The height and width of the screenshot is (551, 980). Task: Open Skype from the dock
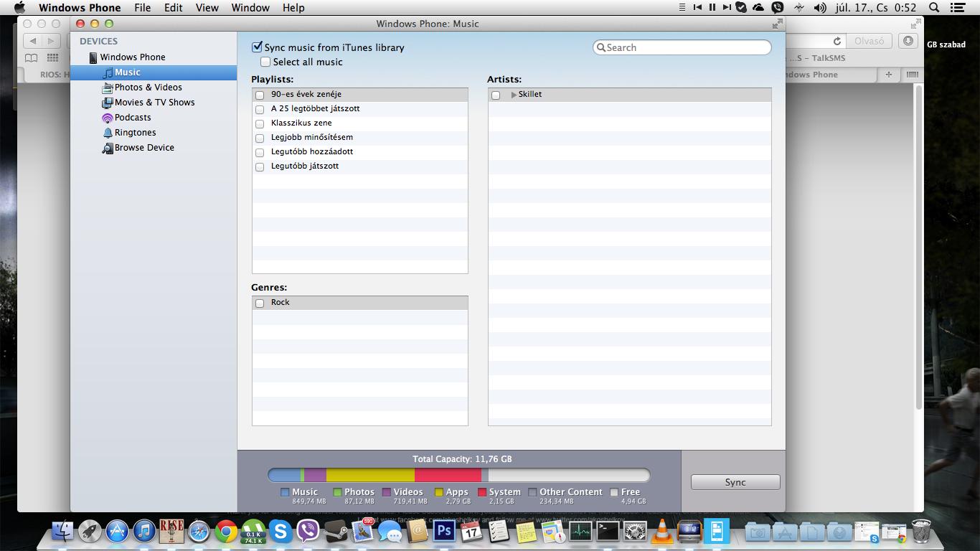coord(281,531)
